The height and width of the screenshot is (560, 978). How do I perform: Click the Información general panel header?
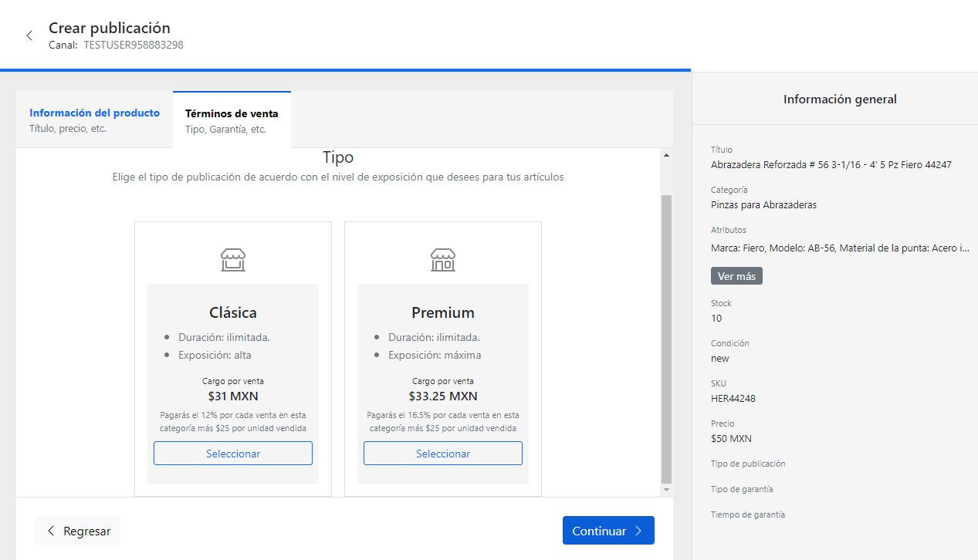[x=840, y=99]
